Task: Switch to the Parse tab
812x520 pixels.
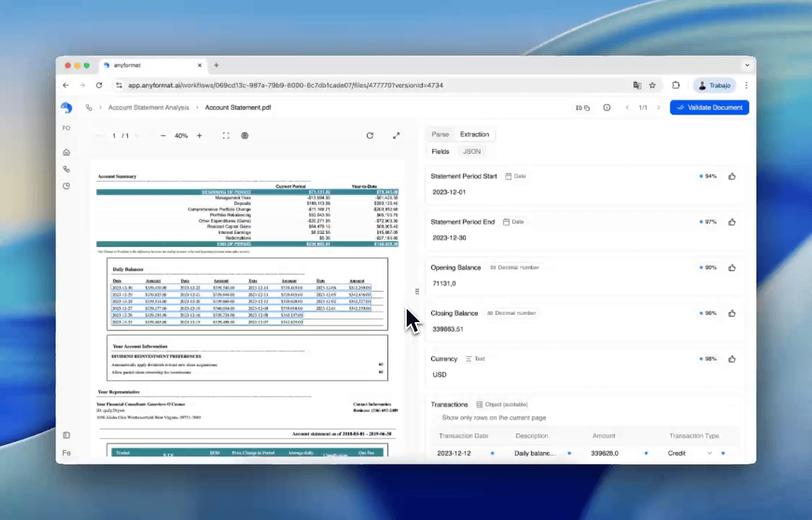Action: click(x=440, y=134)
